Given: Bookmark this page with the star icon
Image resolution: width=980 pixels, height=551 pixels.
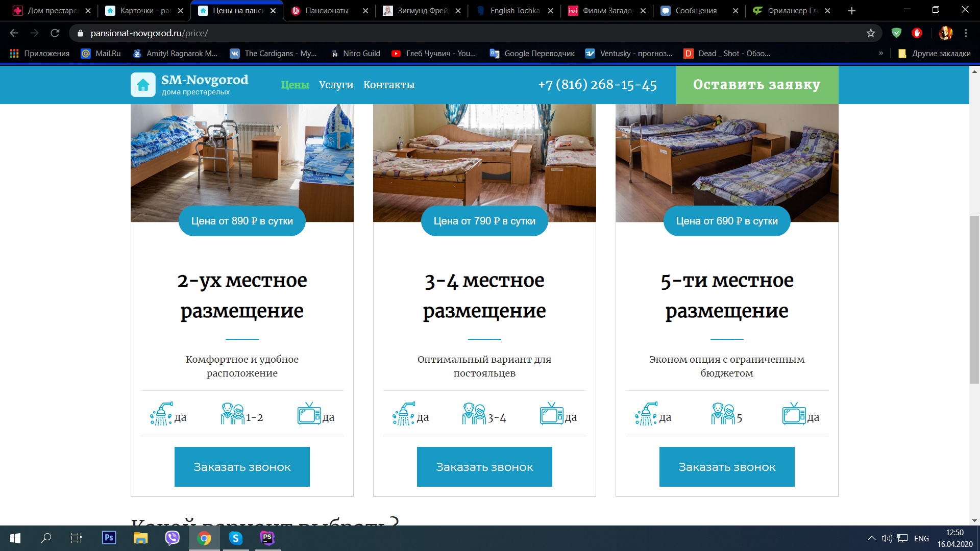Looking at the screenshot, I should [x=871, y=33].
